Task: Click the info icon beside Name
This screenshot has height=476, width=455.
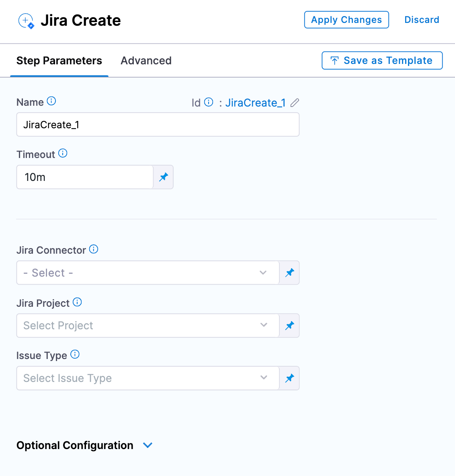Action: click(51, 101)
